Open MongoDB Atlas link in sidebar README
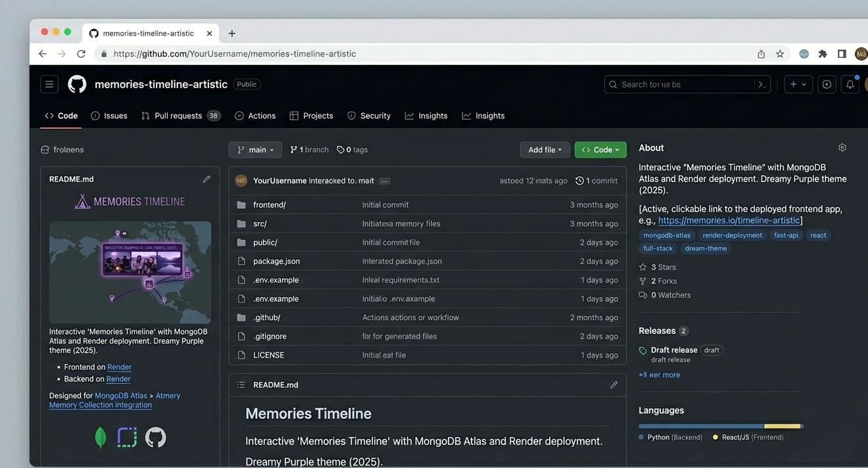 click(121, 396)
